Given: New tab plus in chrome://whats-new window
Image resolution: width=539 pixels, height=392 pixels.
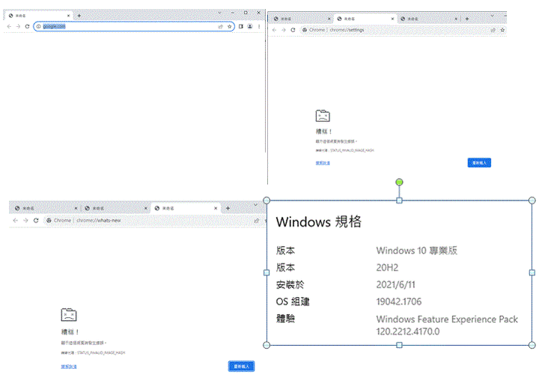Looking at the screenshot, I should (x=228, y=208).
